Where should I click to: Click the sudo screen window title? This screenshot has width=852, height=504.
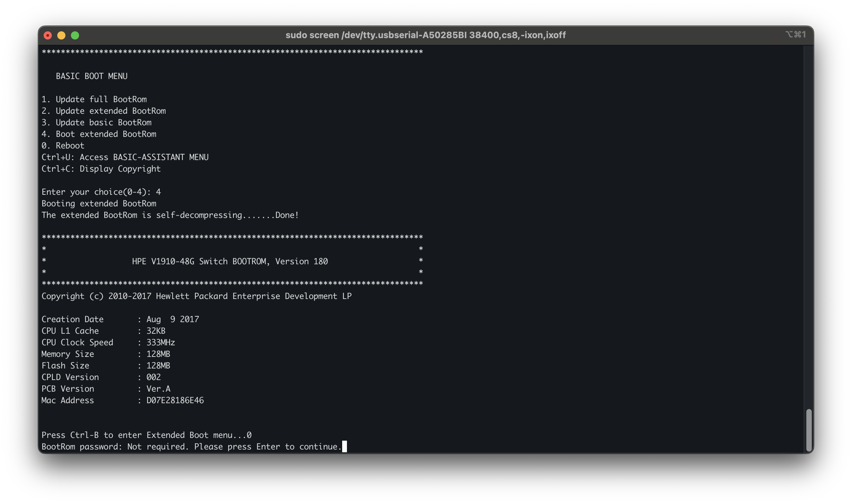425,35
